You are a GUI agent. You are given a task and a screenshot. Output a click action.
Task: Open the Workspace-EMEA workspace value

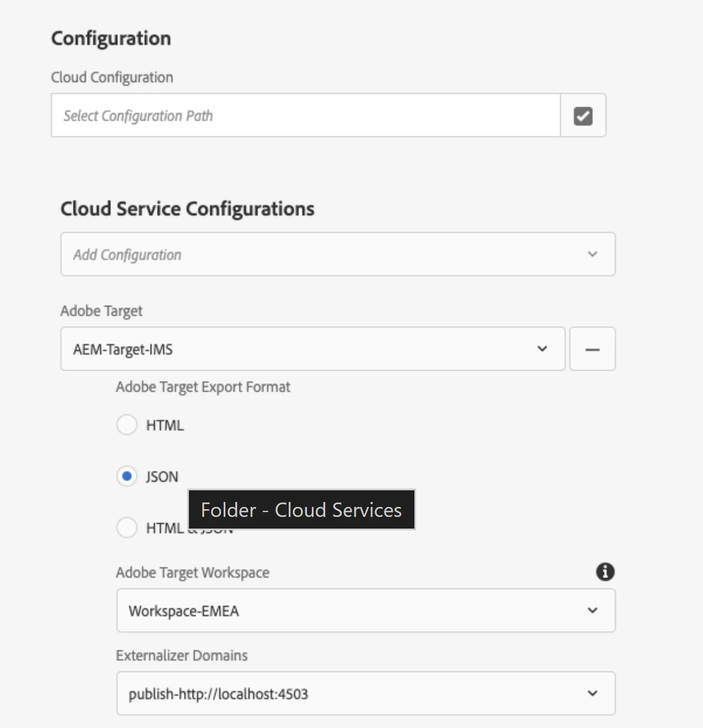point(184,611)
